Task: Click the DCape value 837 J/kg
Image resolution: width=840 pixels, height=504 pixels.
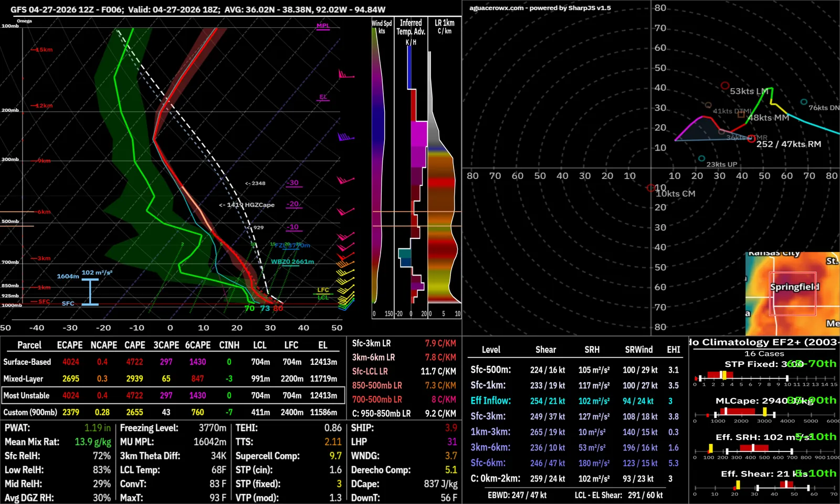Action: click(440, 484)
